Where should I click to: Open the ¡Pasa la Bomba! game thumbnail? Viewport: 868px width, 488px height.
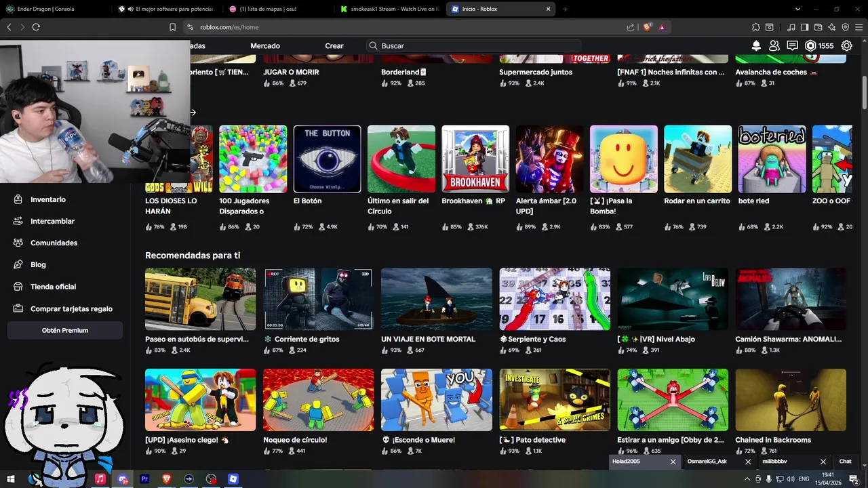(x=624, y=159)
